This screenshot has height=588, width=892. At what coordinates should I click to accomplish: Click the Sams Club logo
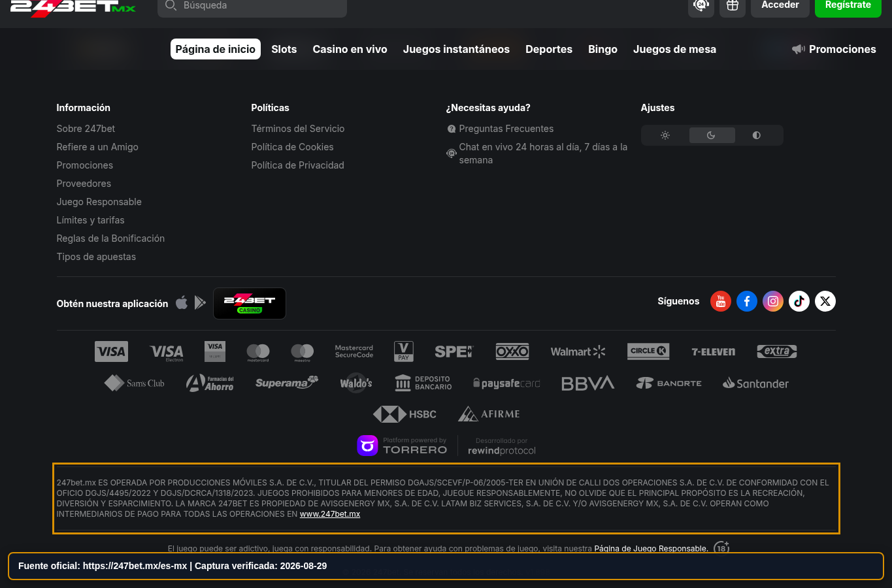click(135, 383)
